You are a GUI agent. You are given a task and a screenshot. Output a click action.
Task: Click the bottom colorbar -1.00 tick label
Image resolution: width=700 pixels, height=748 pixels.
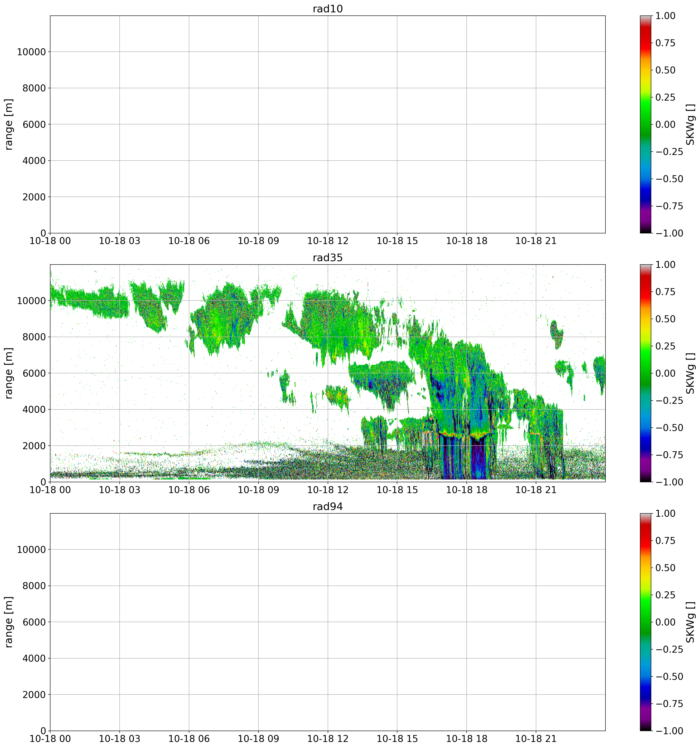click(x=669, y=731)
